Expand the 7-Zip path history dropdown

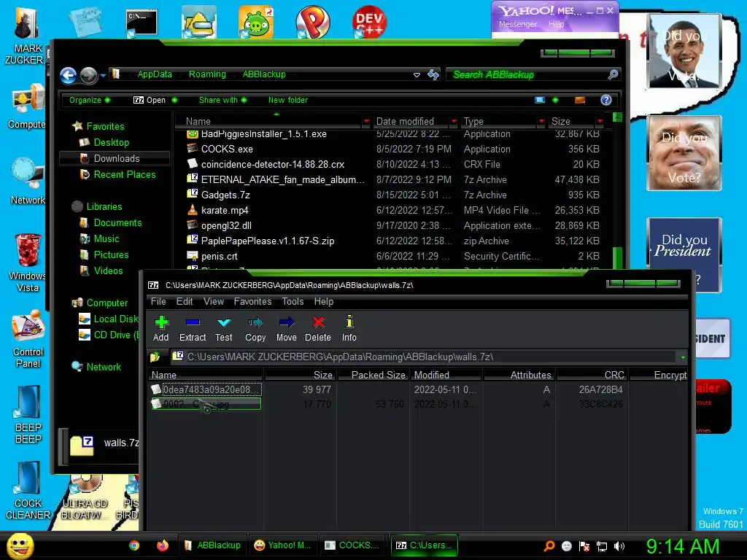pos(683,357)
